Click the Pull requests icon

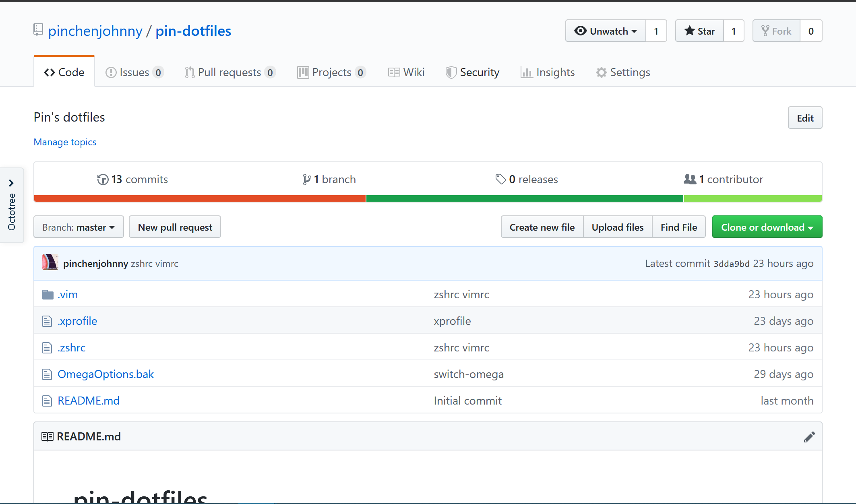[x=190, y=72]
